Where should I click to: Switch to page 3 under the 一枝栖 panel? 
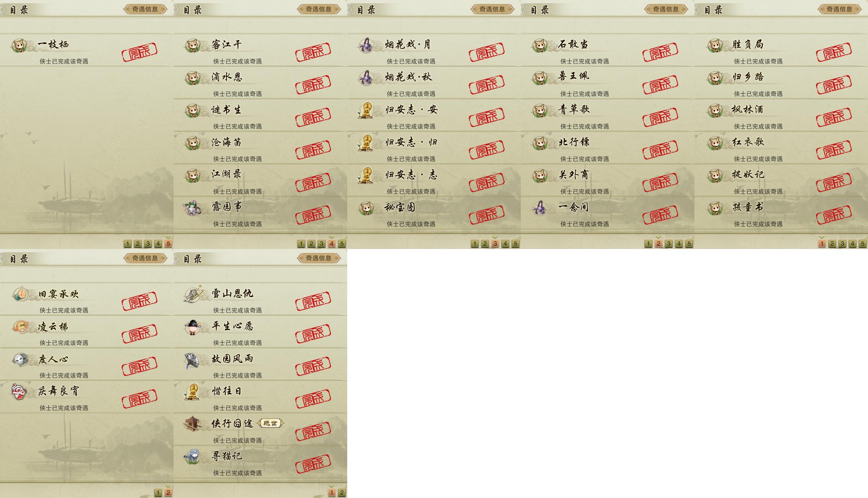point(148,244)
